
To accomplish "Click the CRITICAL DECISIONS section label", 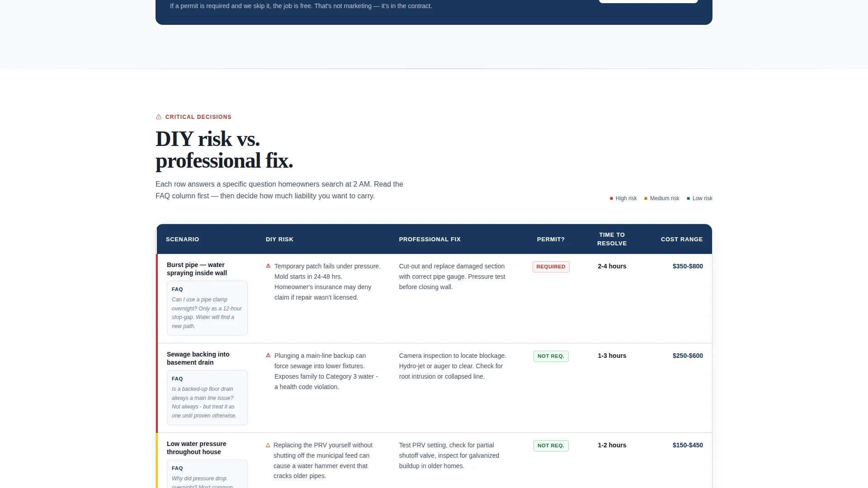I will (x=198, y=117).
